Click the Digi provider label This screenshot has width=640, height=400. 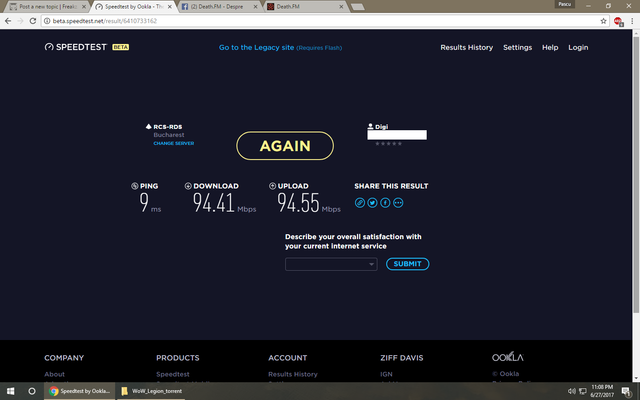click(381, 127)
